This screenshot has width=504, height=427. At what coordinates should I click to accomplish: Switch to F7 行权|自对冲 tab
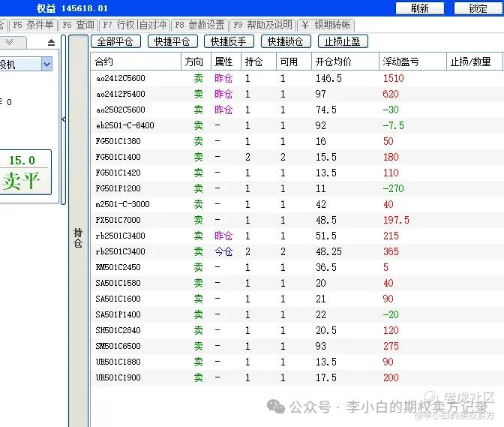pyautogui.click(x=135, y=25)
